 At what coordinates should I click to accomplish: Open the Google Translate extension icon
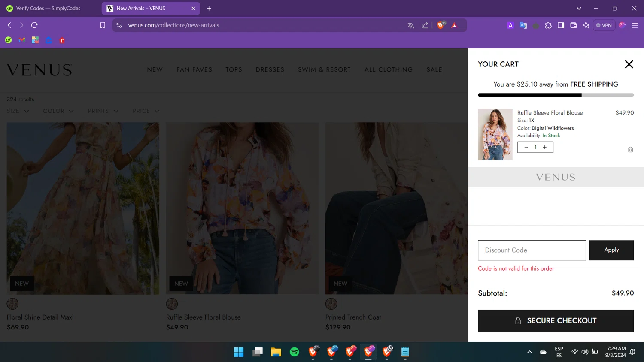click(x=523, y=25)
